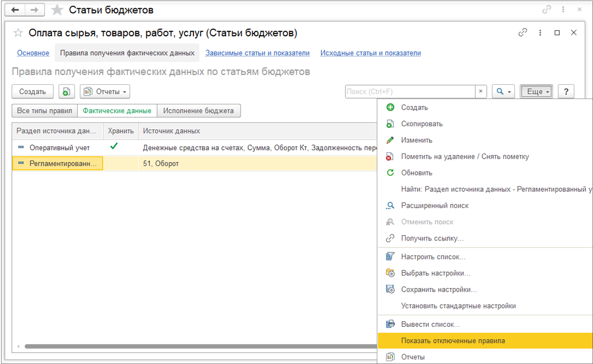Click the horizontal scrollbar under the list
This screenshot has height=364, width=593.
point(197,346)
